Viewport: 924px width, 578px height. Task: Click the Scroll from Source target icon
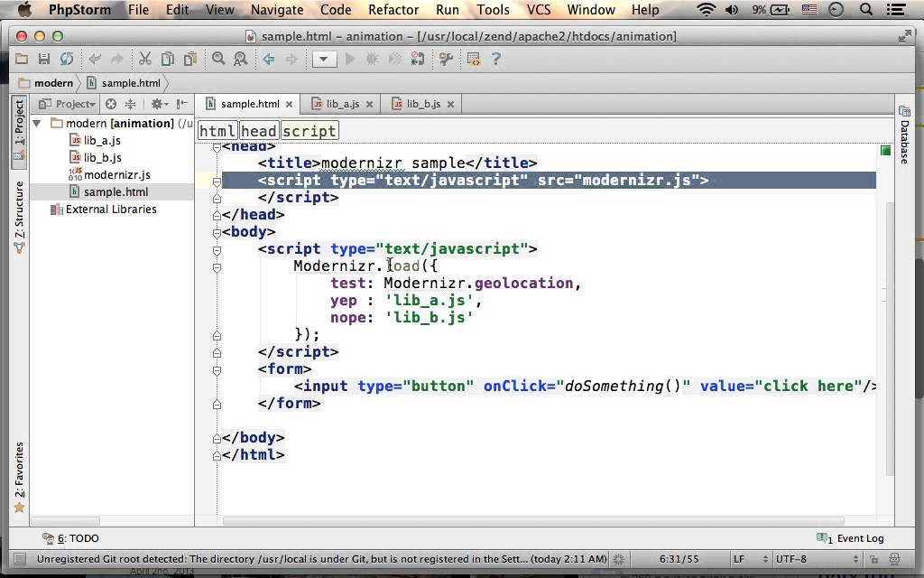(x=111, y=104)
